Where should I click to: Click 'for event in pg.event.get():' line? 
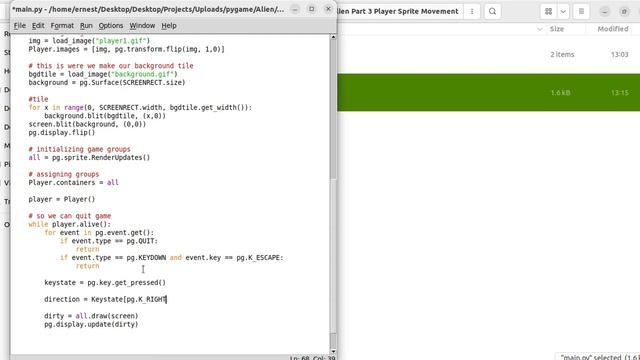tap(99, 233)
